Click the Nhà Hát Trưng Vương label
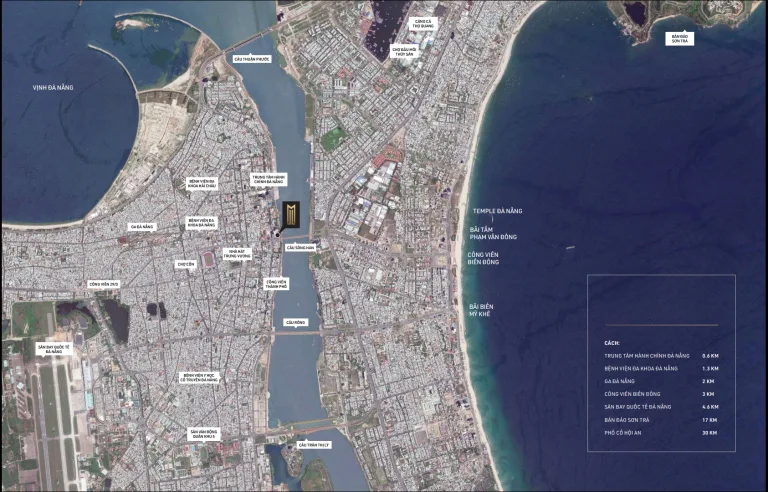This screenshot has width=768, height=492. 234,254
